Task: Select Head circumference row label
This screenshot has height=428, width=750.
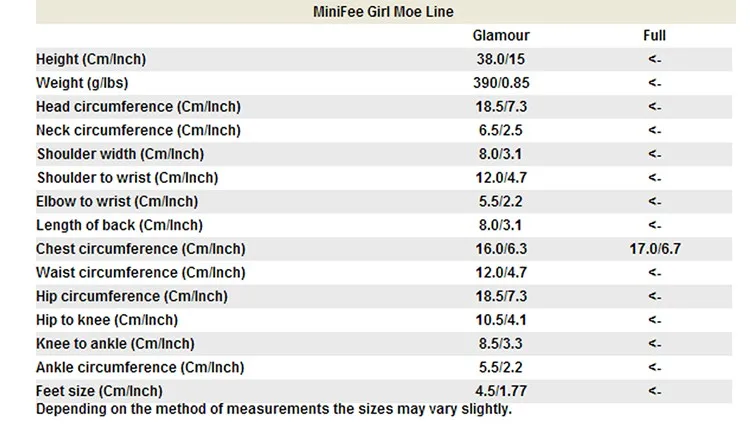Action: tap(138, 107)
